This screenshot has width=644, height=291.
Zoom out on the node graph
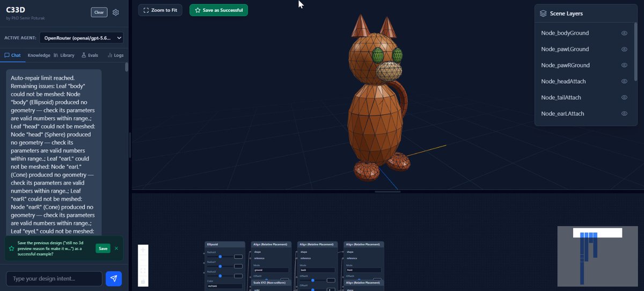[x=143, y=260]
